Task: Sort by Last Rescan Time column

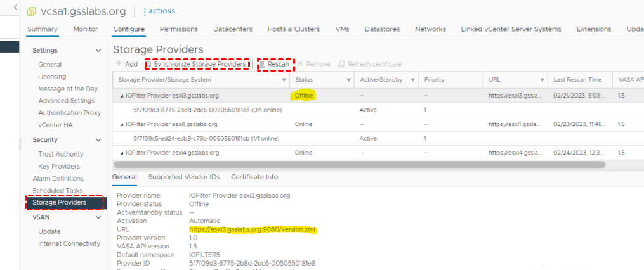Action: [x=577, y=80]
